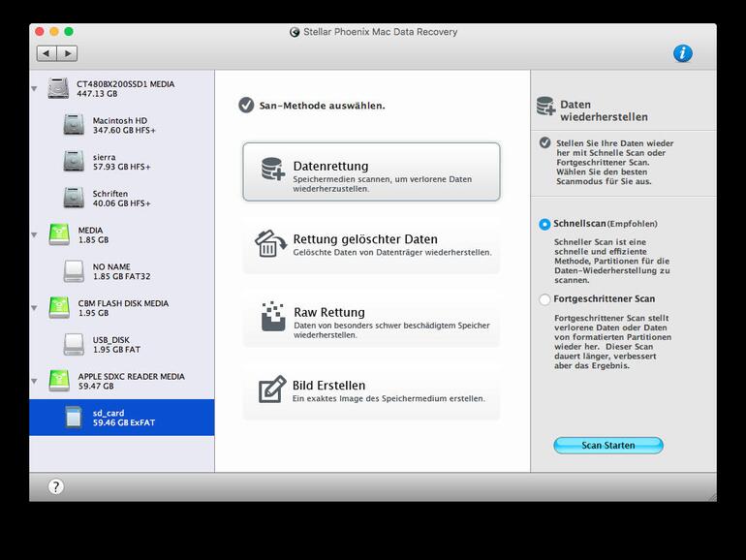
Task: Select Schriften label in the drive list
Action: (110, 194)
